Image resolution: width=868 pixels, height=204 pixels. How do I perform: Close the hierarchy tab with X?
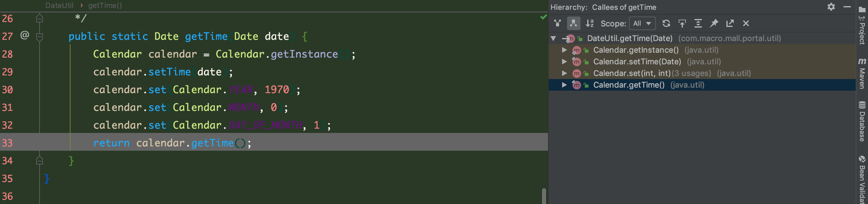pyautogui.click(x=746, y=23)
